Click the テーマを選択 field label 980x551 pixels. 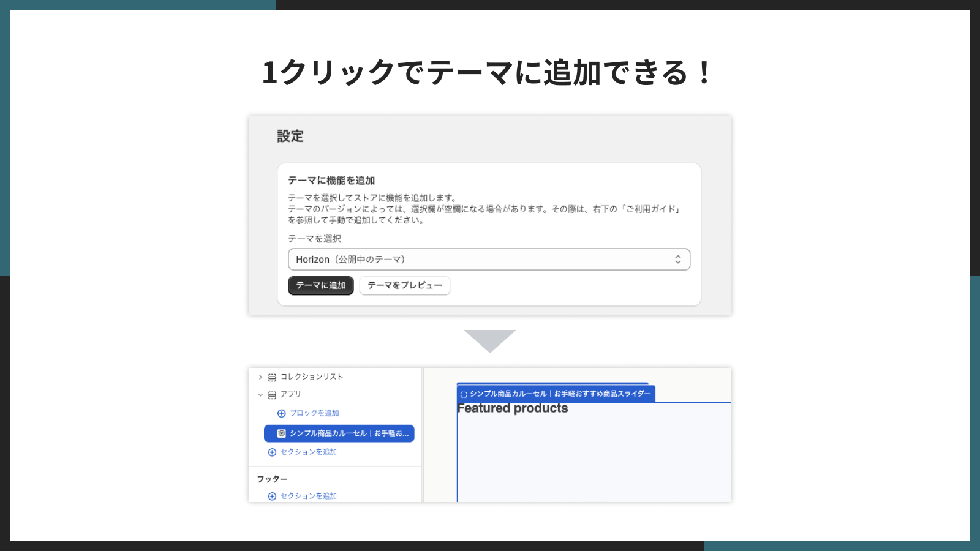click(x=315, y=239)
